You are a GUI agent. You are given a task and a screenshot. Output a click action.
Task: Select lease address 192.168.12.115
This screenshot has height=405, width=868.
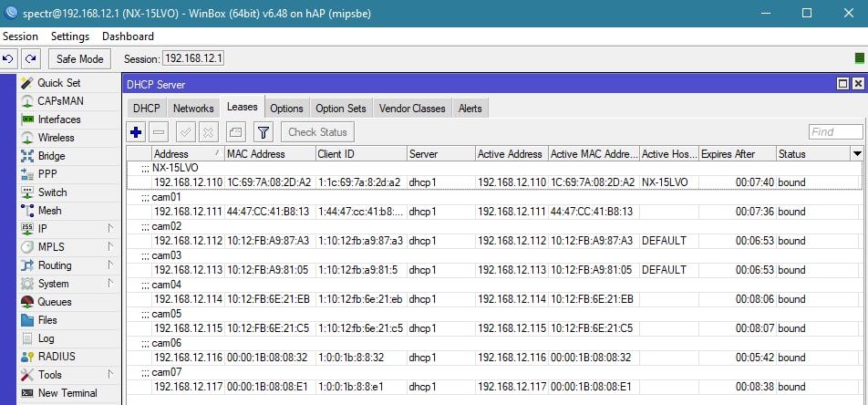pyautogui.click(x=188, y=328)
